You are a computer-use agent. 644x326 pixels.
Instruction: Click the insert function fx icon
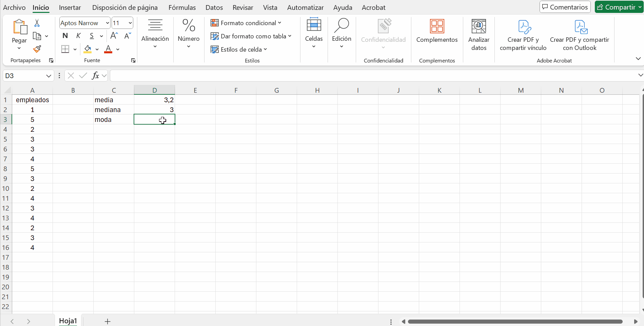tap(95, 75)
